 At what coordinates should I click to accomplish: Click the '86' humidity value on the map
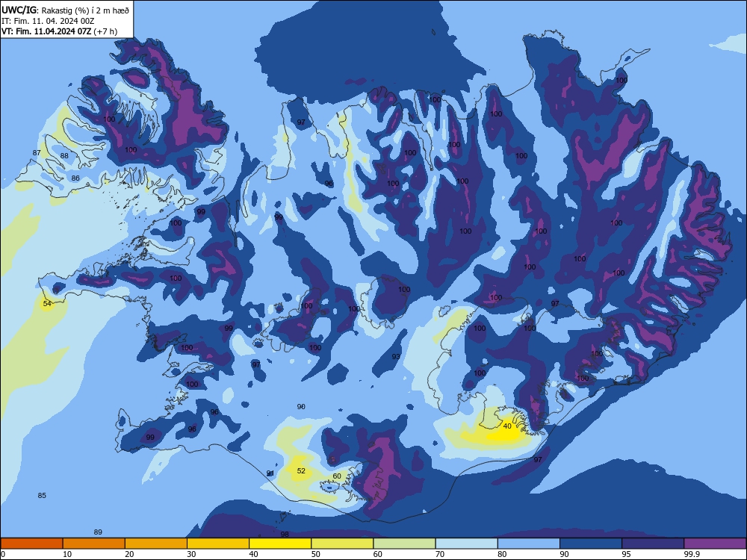pos(75,178)
